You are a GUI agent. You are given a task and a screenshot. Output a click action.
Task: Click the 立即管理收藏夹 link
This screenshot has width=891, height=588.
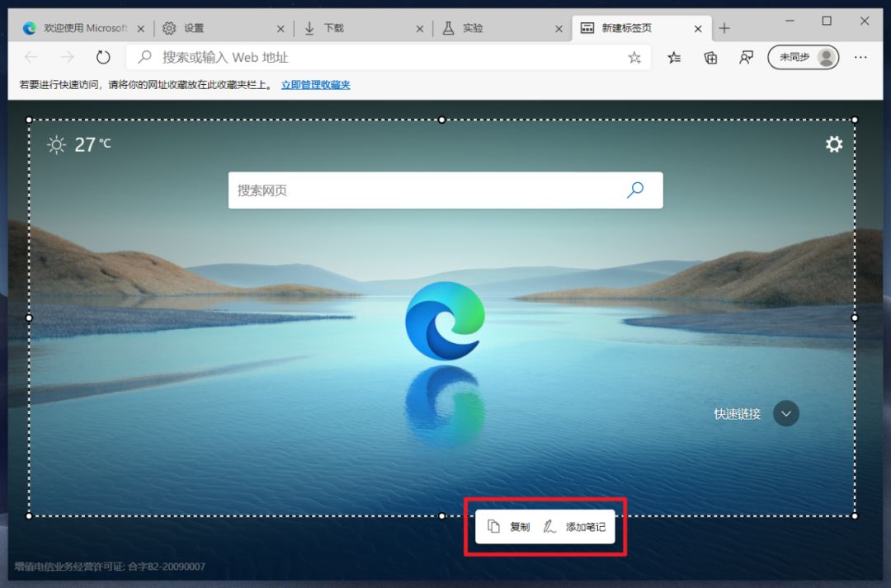[315, 85]
